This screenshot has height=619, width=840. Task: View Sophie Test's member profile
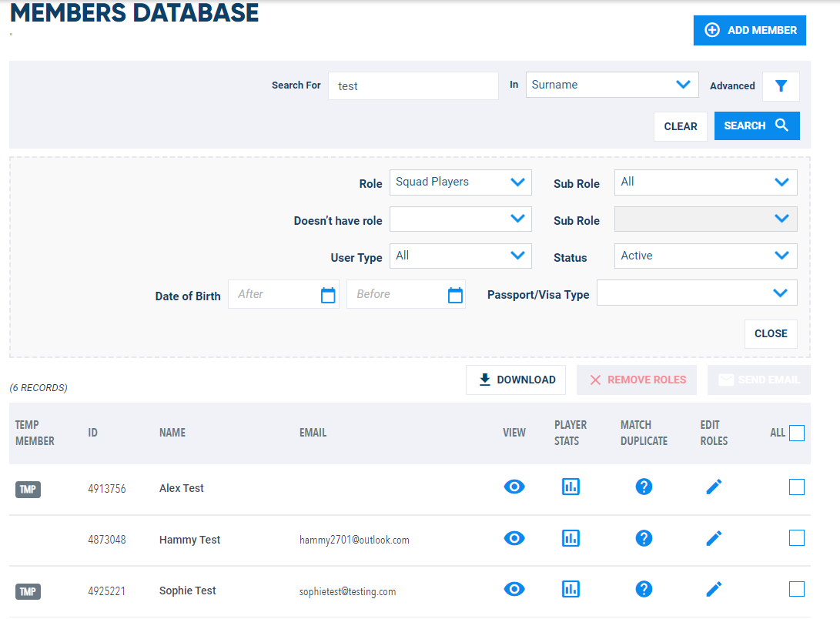(514, 589)
